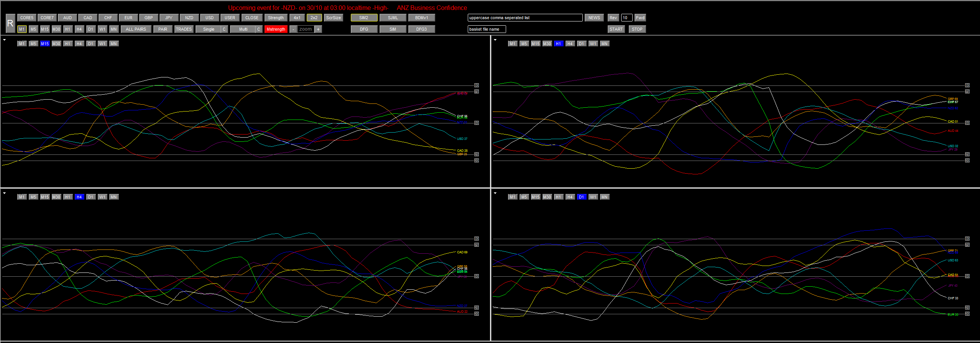Click the CLOSE button in the toolbar
This screenshot has width=980, height=343.
coord(252,18)
